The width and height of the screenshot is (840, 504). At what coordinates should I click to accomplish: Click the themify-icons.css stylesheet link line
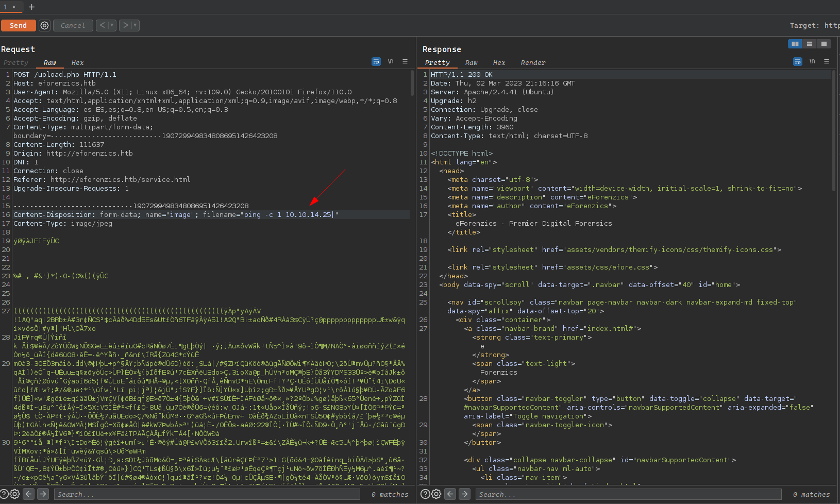614,249
